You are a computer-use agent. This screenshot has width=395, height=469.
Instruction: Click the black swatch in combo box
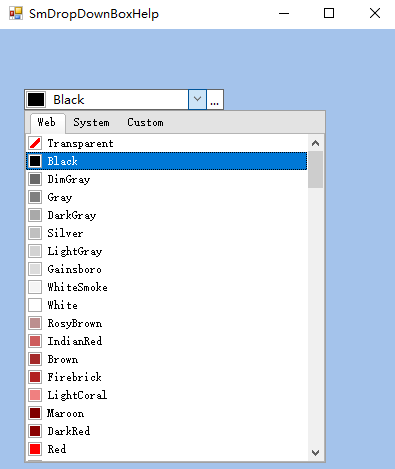(x=36, y=99)
